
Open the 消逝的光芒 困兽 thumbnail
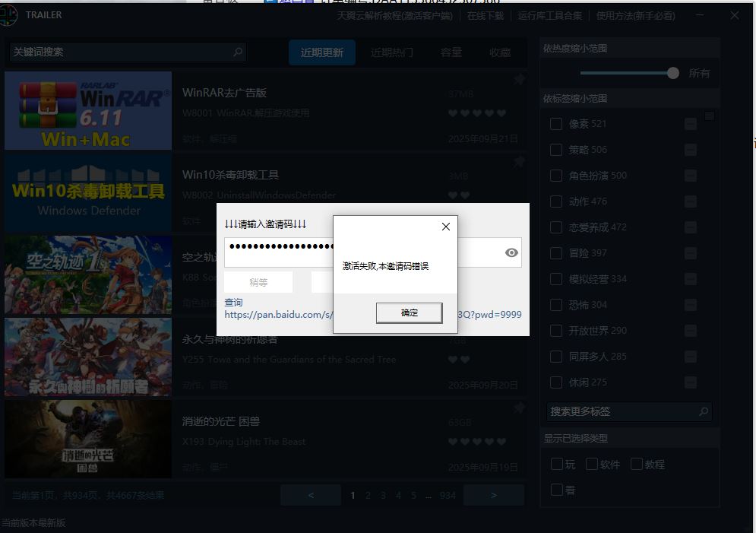[x=88, y=439]
